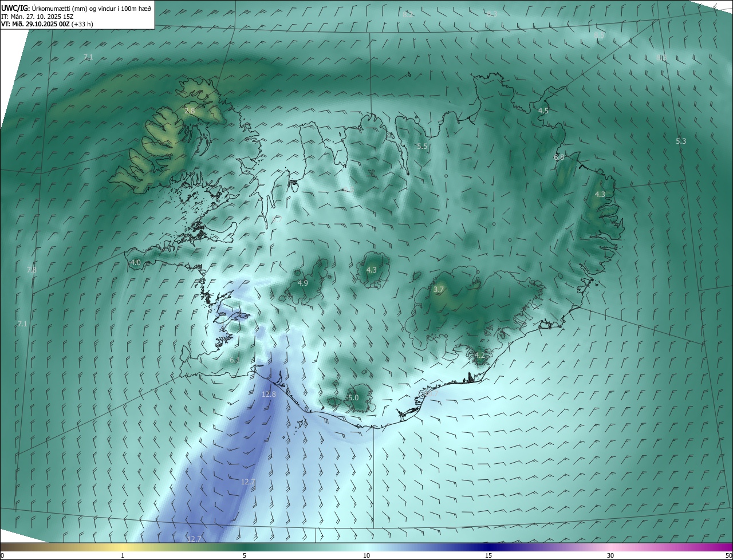Viewport: 733px width, 560px height.
Task: Click the 4.2 value label near the southeast coast
Action: pos(480,356)
